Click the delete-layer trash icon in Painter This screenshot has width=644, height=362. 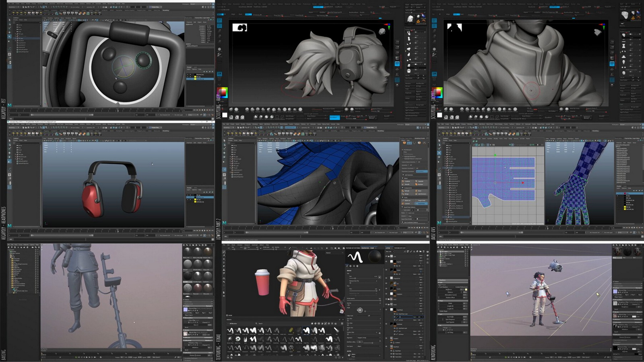coord(424,251)
